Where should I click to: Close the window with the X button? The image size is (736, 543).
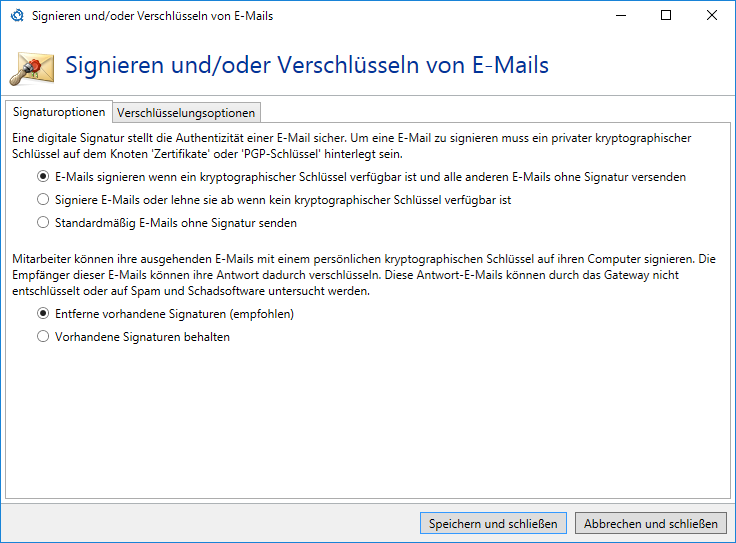point(711,16)
